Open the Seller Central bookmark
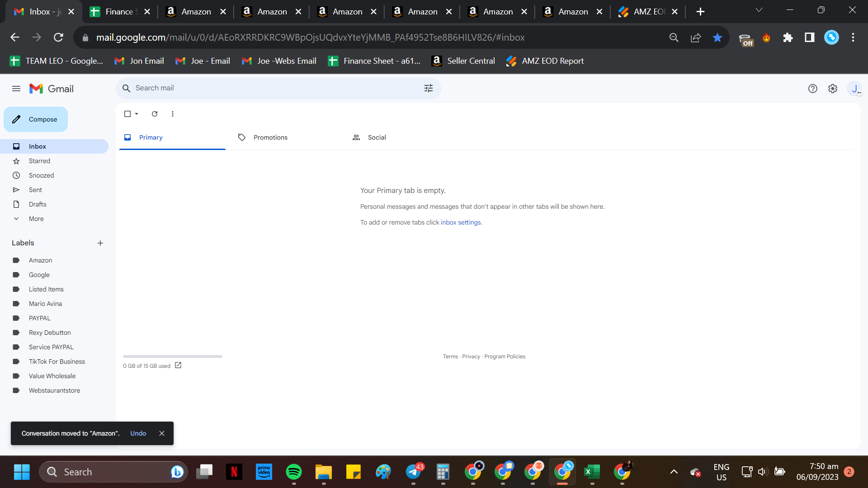Image resolution: width=868 pixels, height=488 pixels. coord(463,61)
